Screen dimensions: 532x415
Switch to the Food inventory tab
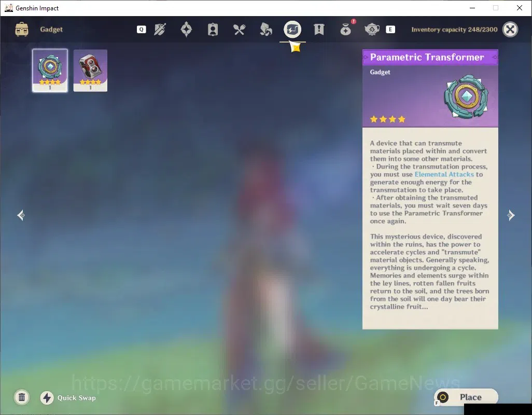click(239, 30)
